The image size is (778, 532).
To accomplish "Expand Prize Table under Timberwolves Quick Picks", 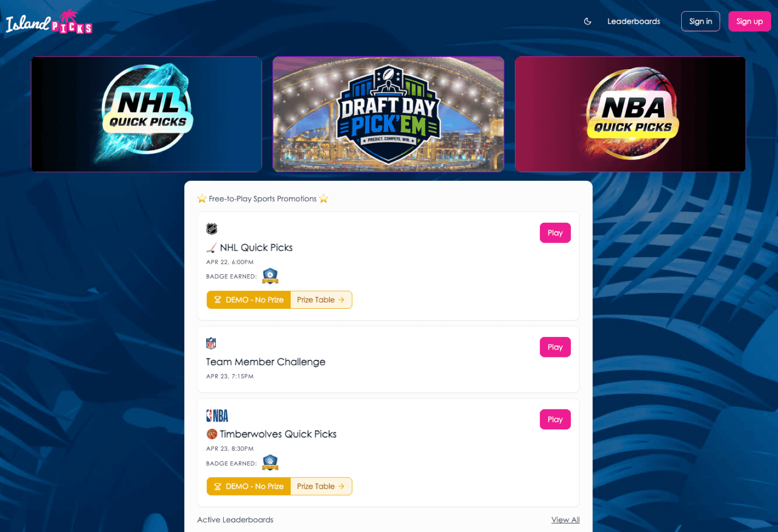I will tap(321, 486).
